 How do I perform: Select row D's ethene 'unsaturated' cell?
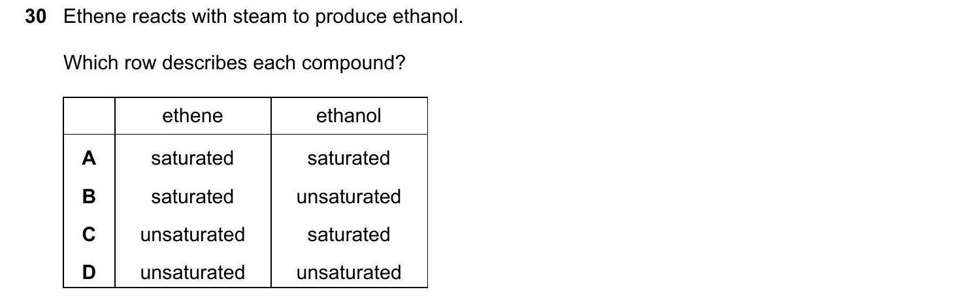pos(192,273)
